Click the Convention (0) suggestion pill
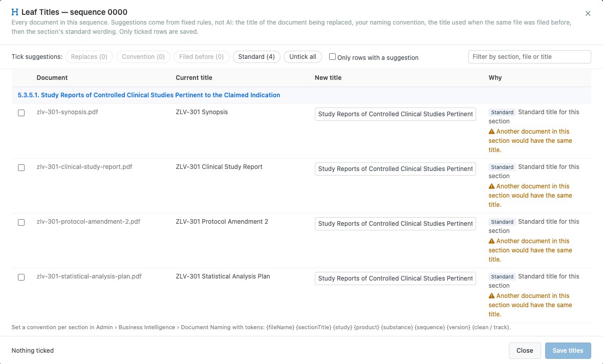 pos(143,57)
